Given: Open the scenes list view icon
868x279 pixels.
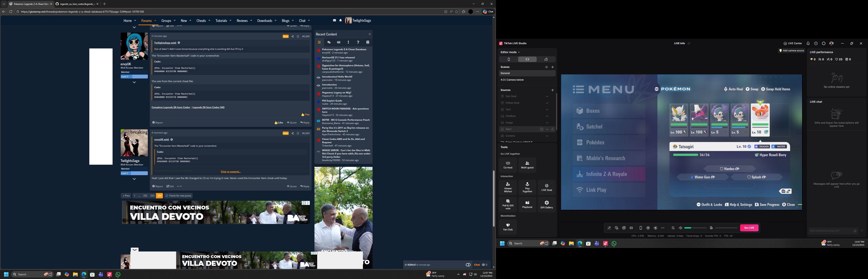Looking at the screenshot, I should [x=546, y=67].
